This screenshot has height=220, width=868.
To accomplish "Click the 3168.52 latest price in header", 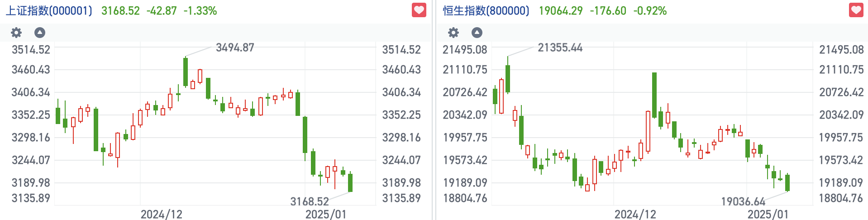I will pyautogui.click(x=120, y=11).
